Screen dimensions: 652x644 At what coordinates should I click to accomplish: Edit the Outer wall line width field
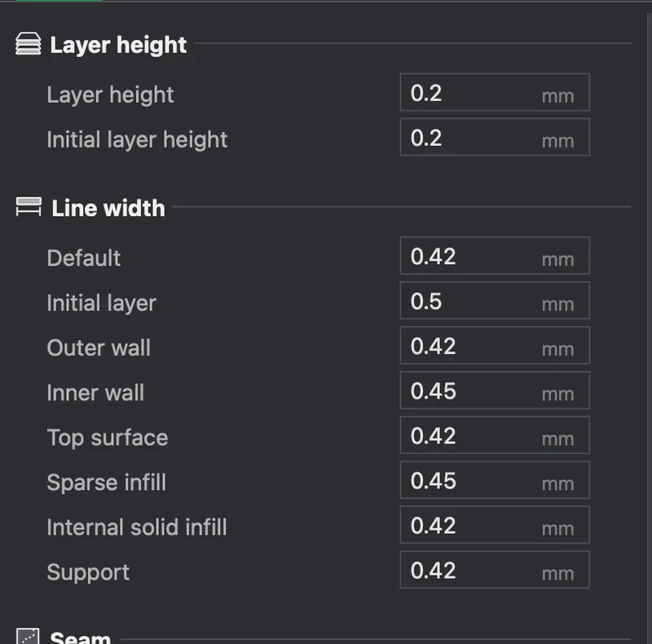(495, 346)
